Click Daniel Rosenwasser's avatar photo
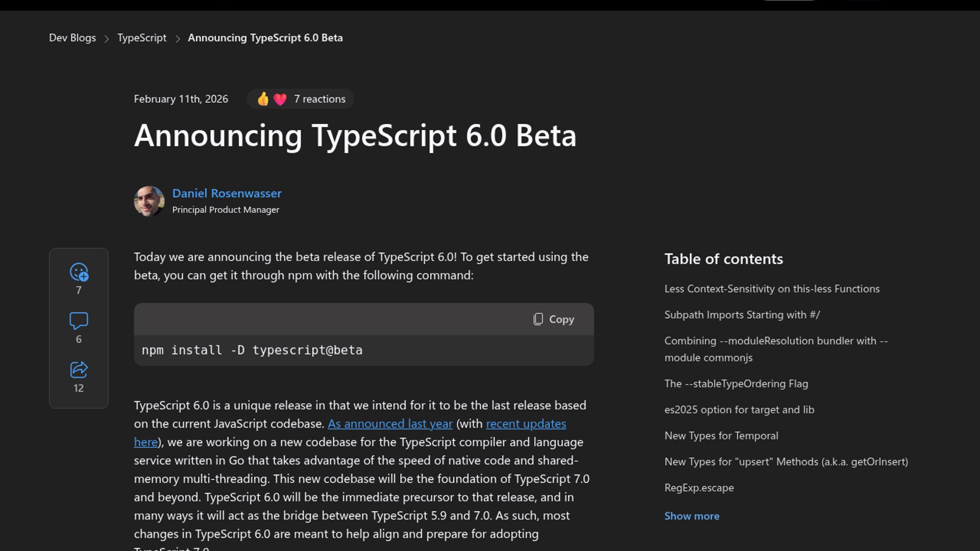The image size is (980, 551). [x=149, y=201]
